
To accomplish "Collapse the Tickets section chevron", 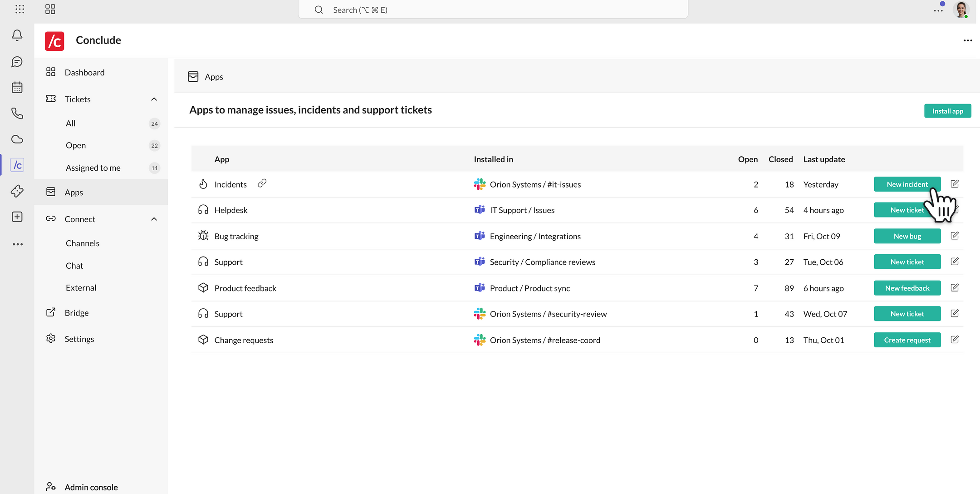I will tap(154, 99).
